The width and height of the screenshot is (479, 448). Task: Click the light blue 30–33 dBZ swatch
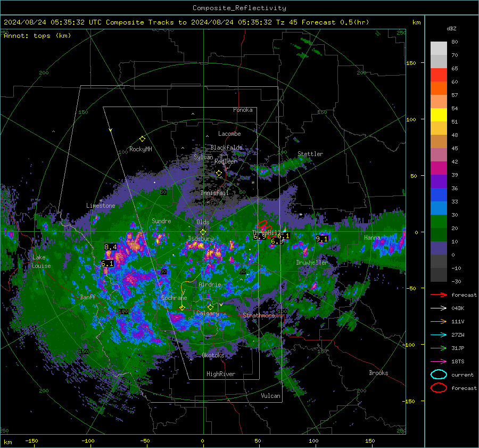[439, 208]
